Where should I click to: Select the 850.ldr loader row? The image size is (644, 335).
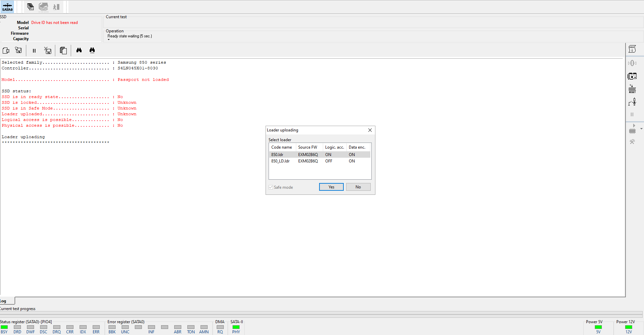pos(320,155)
